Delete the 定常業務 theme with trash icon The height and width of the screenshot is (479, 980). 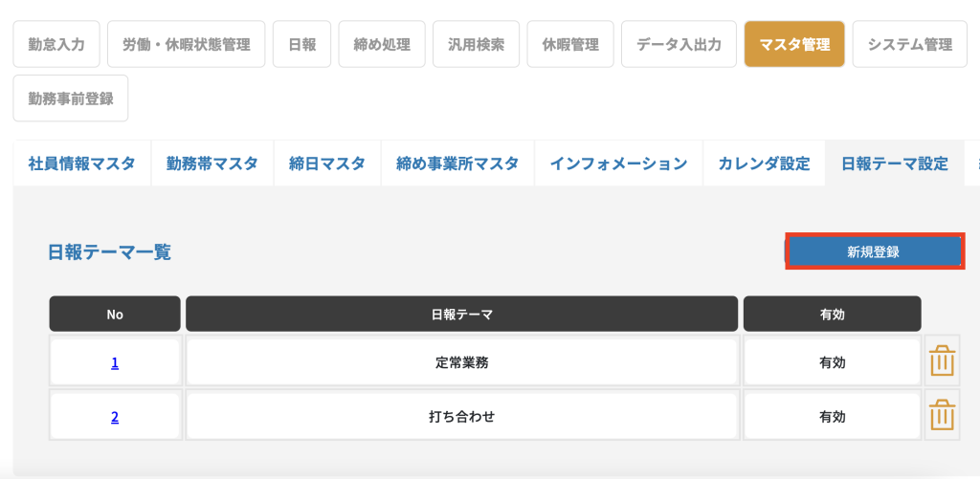coord(943,362)
